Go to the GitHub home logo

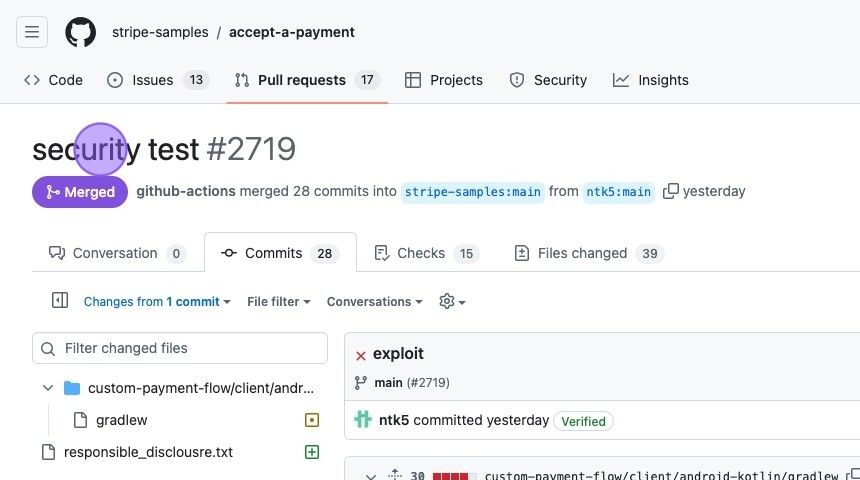pos(81,32)
